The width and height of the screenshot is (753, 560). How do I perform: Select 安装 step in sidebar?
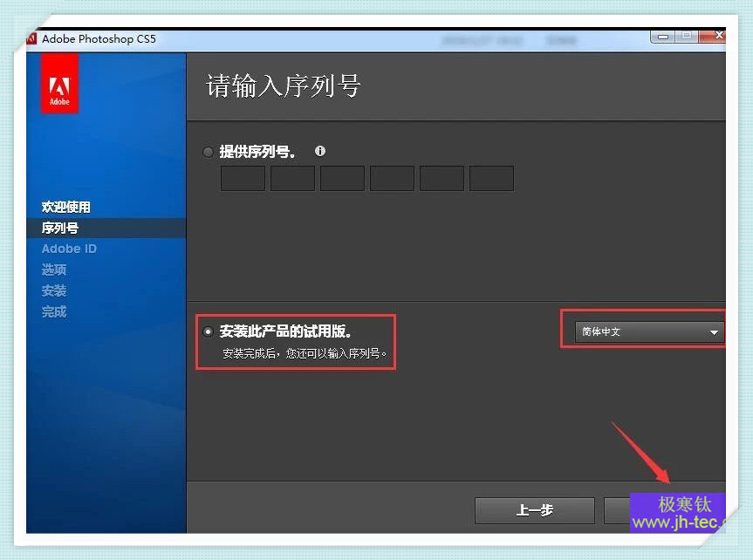(x=54, y=290)
